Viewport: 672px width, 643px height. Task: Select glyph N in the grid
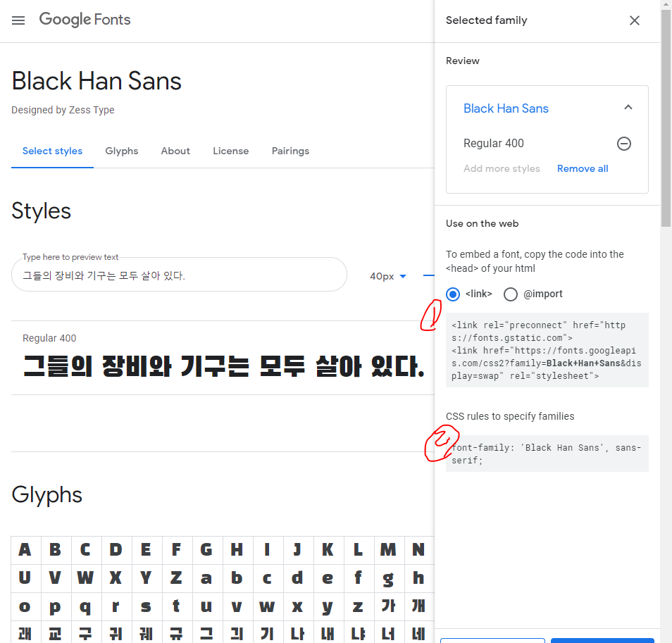tap(418, 549)
